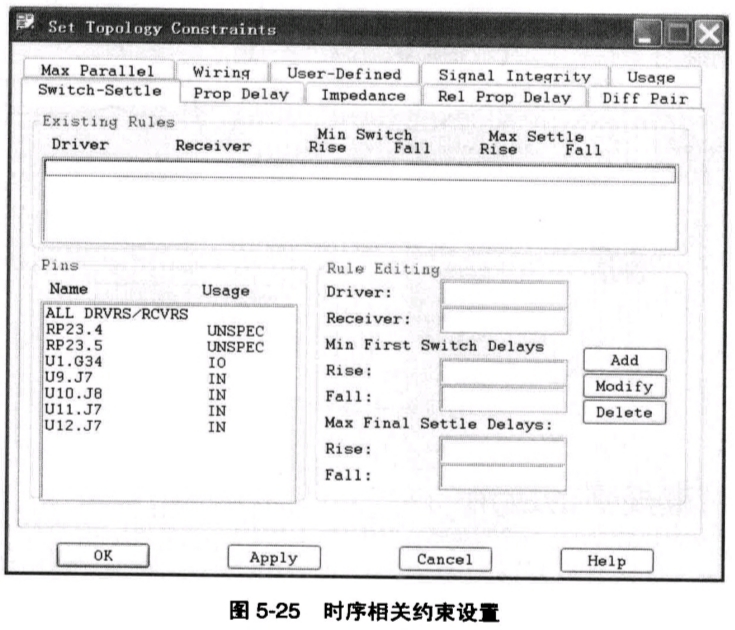Open the Wiring tab
Screen dimensions: 735x630
[222, 72]
